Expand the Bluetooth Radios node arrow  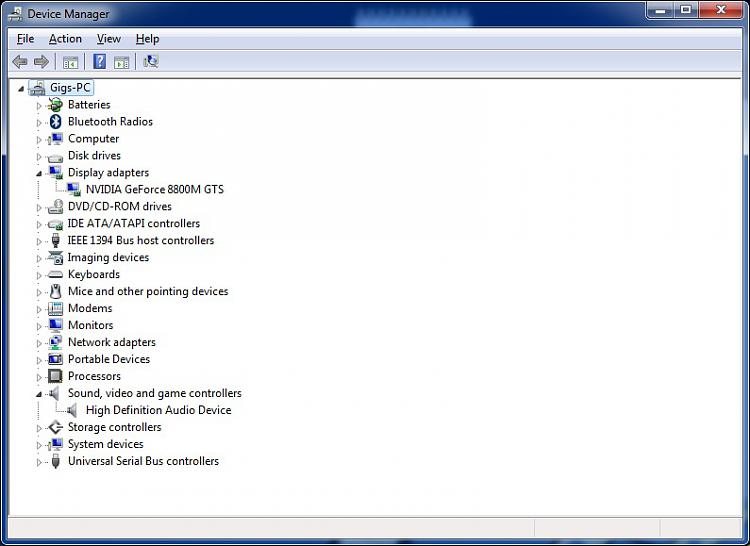coord(39,123)
